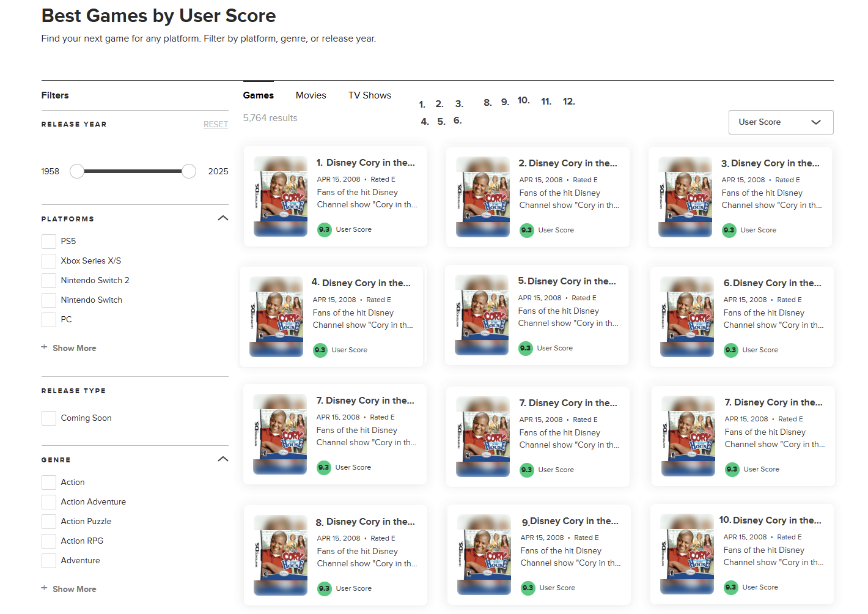
Task: Click the cover thumbnail on game card 5
Action: point(482,315)
